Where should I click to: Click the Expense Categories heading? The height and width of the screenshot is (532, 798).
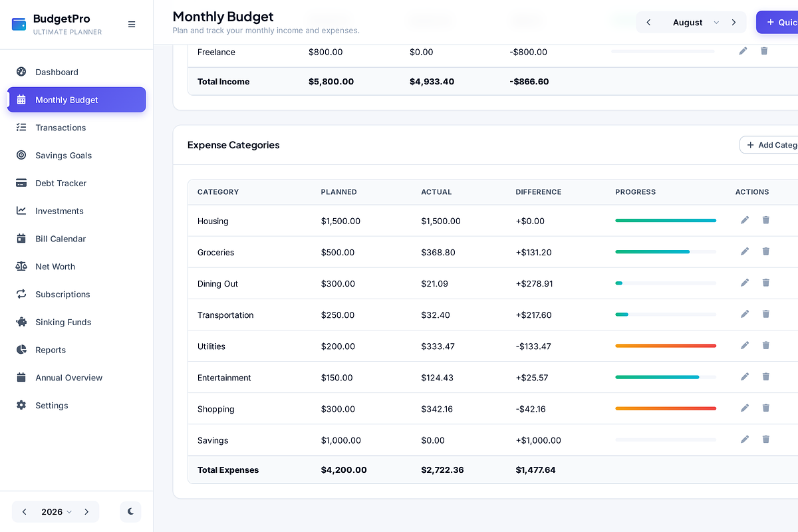pyautogui.click(x=233, y=145)
